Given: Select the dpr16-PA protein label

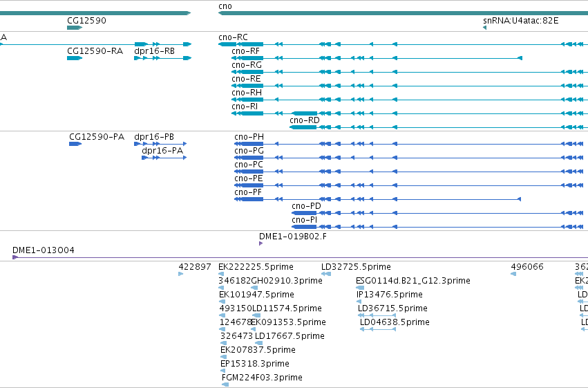Looking at the screenshot, I should (x=162, y=151).
